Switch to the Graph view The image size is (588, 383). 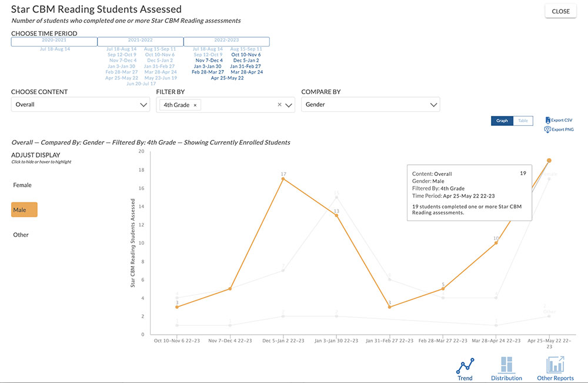pyautogui.click(x=502, y=120)
